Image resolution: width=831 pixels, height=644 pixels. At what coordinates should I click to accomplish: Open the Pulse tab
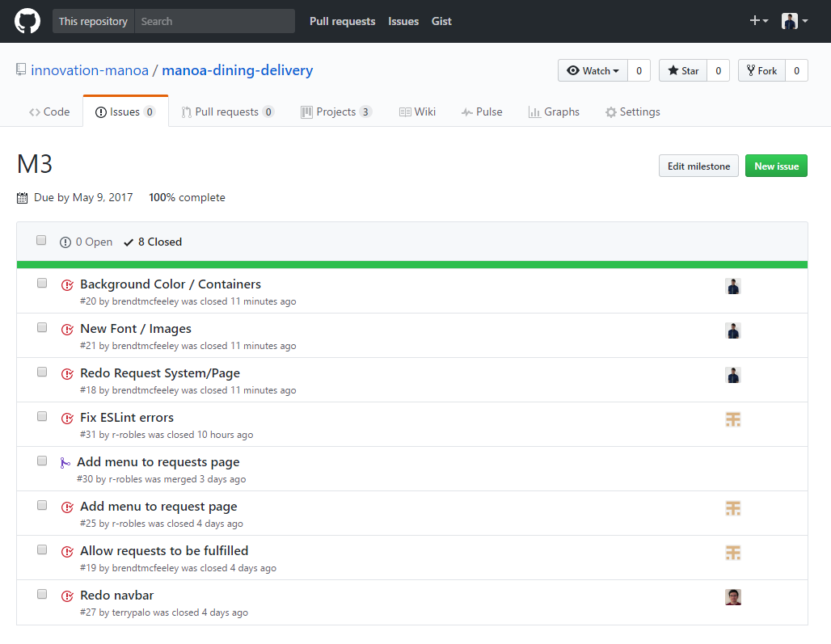coord(482,112)
